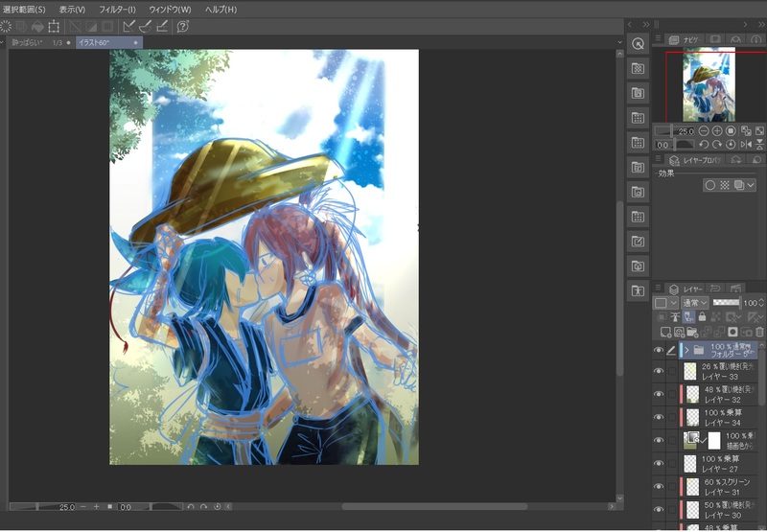Enable the border effect circle icon

(710, 185)
